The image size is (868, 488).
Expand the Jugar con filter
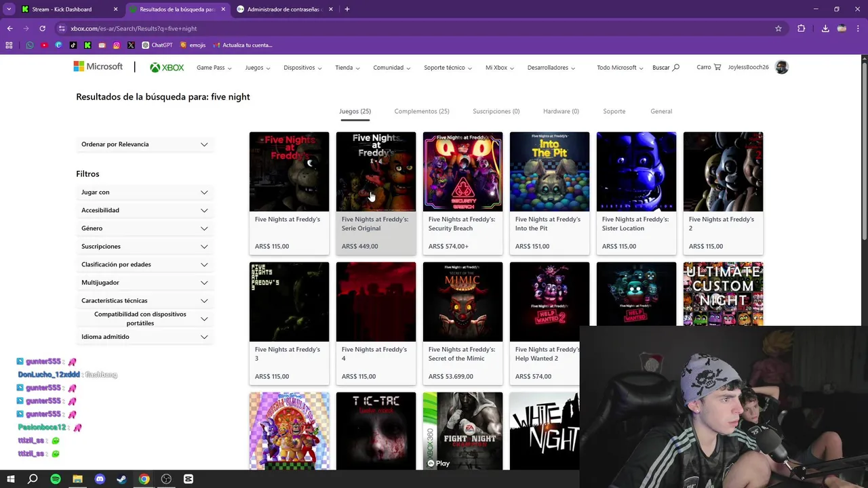[x=144, y=192]
